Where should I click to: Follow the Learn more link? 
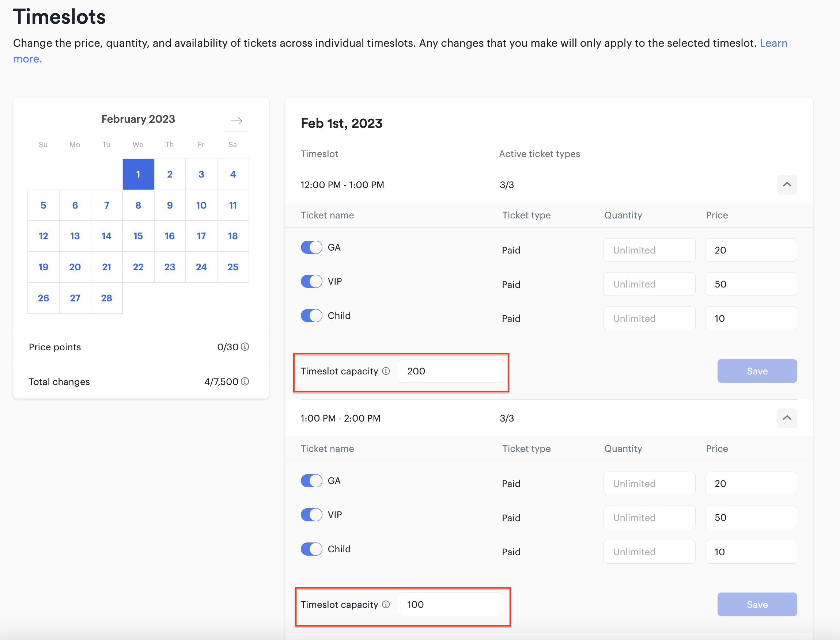[400, 51]
